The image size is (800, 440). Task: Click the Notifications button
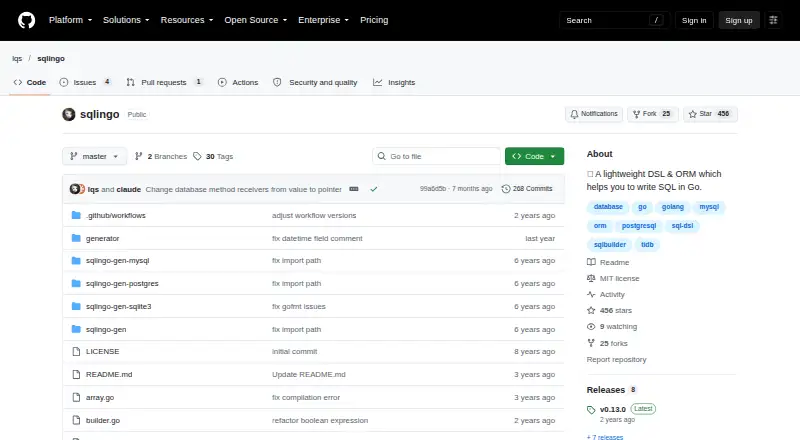pyautogui.click(x=594, y=114)
